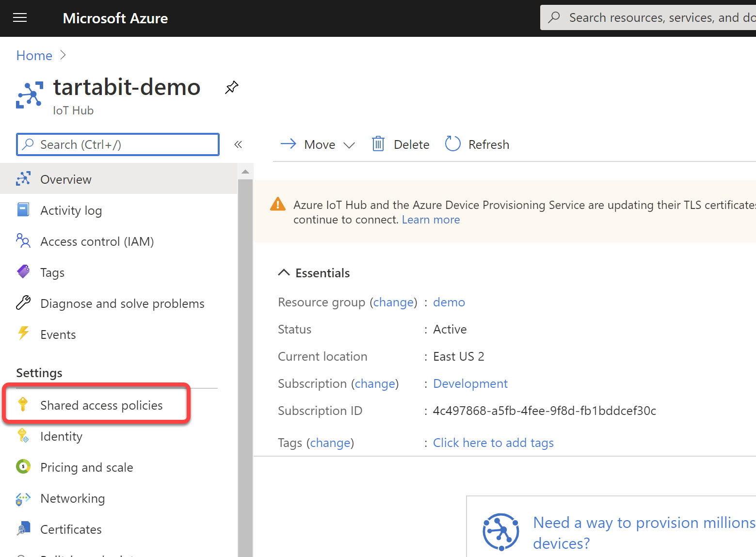Click the Networking arrows icon
The height and width of the screenshot is (557, 756).
(23, 498)
